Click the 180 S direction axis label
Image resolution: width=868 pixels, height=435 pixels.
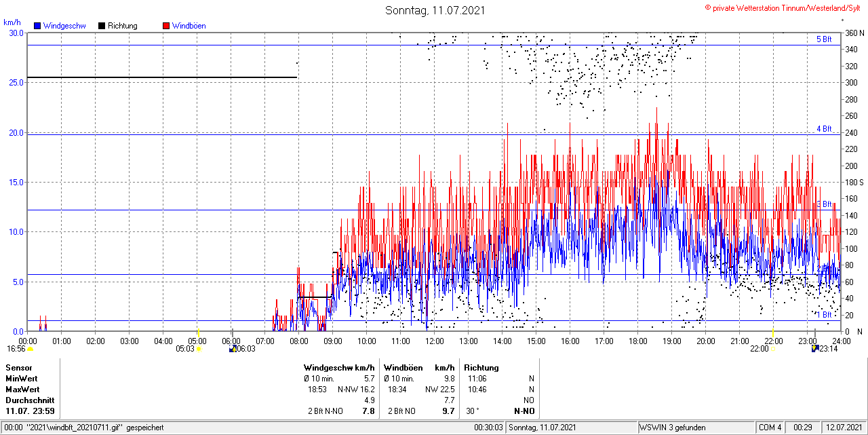(x=853, y=183)
